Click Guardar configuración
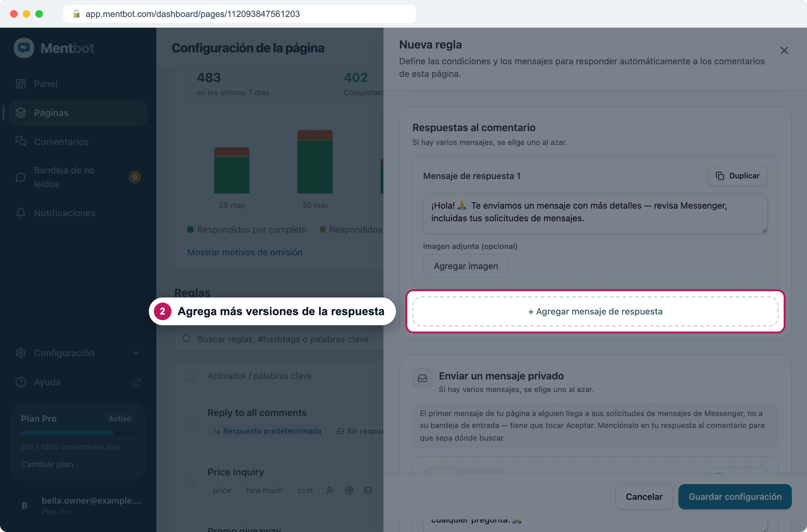The width and height of the screenshot is (807, 532). pyautogui.click(x=735, y=497)
